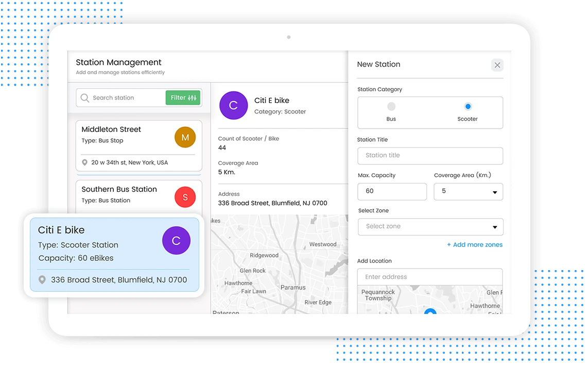588x366 pixels.
Task: Click the search magnifier icon
Action: click(85, 98)
